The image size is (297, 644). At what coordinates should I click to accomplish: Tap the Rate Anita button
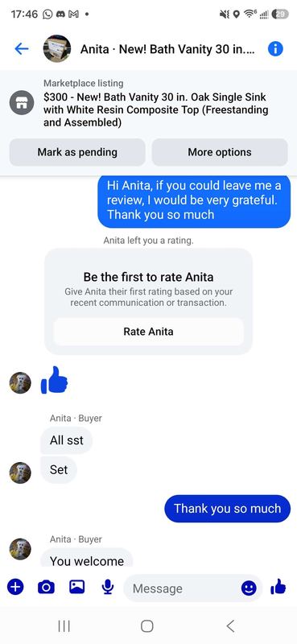point(148,332)
